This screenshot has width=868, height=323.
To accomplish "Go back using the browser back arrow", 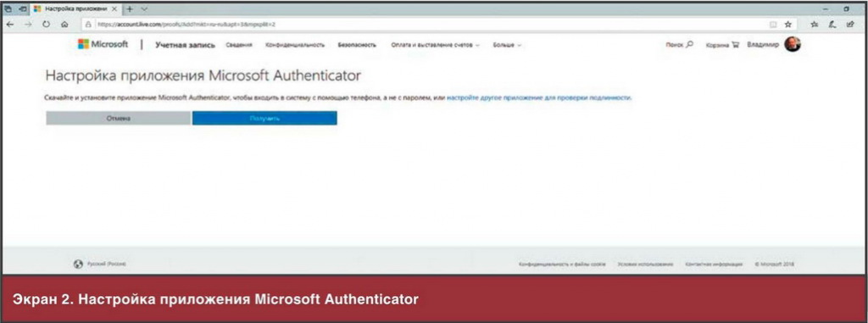I will pyautogui.click(x=10, y=25).
